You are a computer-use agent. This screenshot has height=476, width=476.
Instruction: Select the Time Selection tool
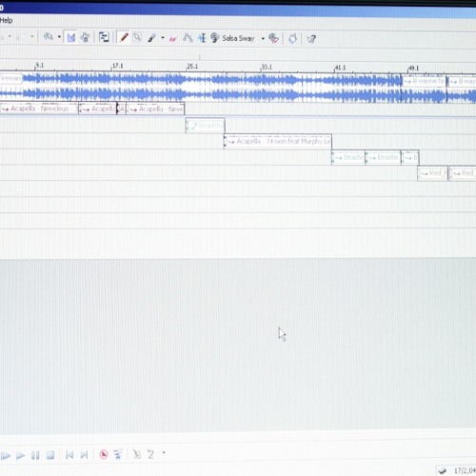pyautogui.click(x=202, y=38)
